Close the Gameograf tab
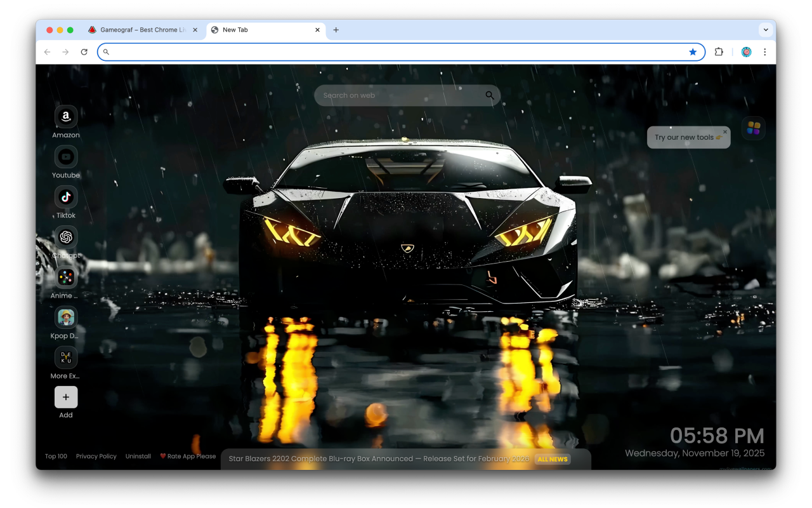The image size is (812, 508). click(x=195, y=30)
